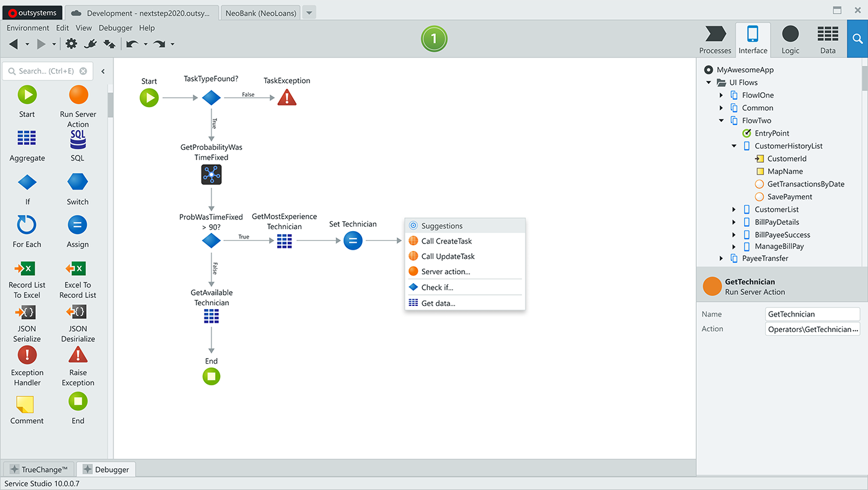Pick the Aggregate tool
Image resolution: width=868 pixels, height=490 pixels.
(x=27, y=138)
